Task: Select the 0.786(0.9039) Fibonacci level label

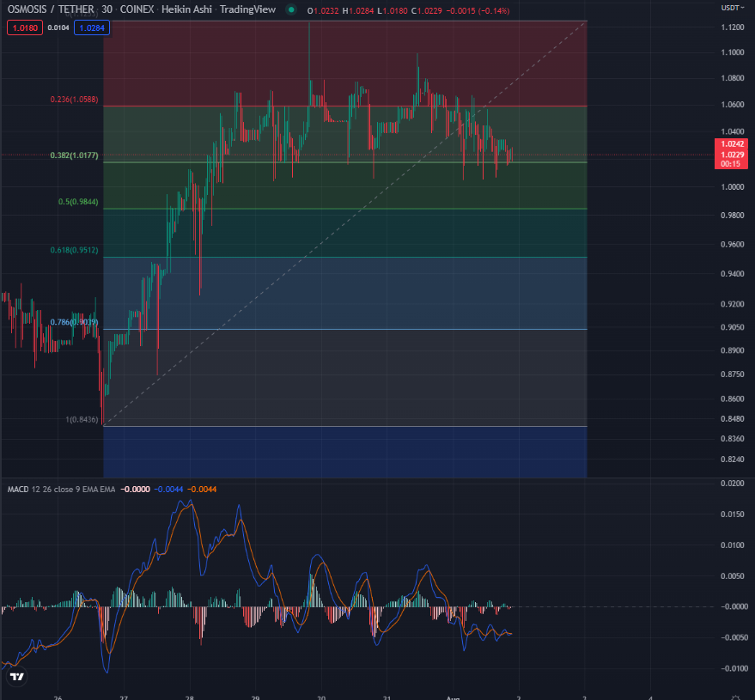Action: pos(74,322)
